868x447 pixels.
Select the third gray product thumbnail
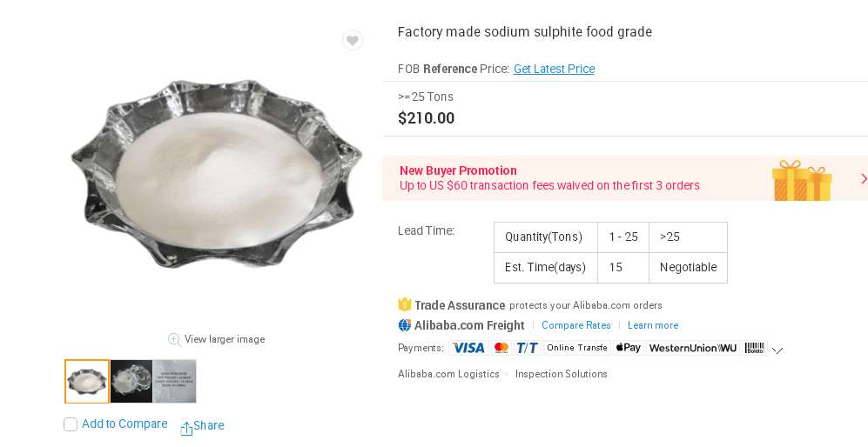coord(175,381)
